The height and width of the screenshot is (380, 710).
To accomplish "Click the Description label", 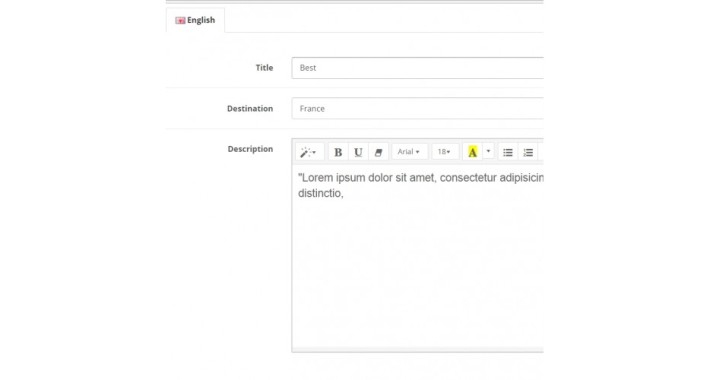I will pyautogui.click(x=250, y=149).
